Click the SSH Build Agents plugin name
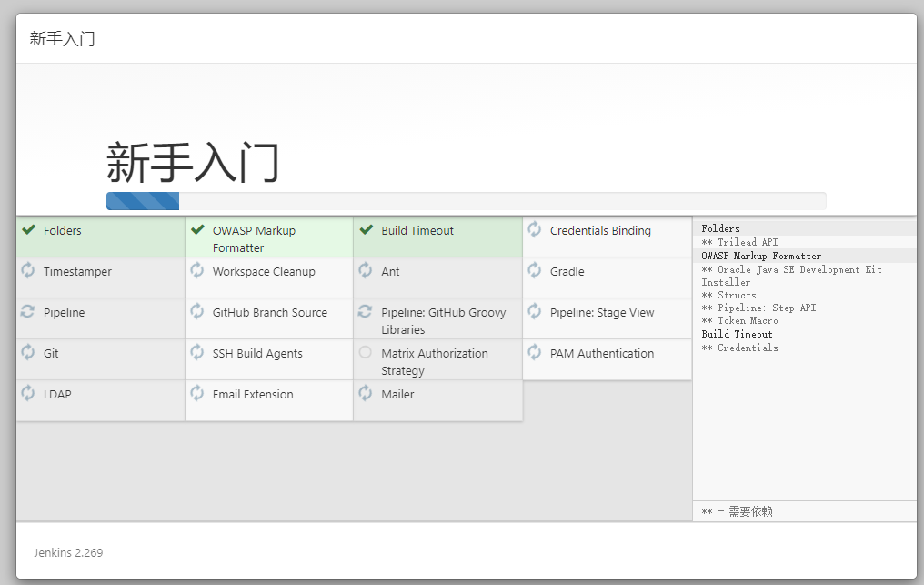The height and width of the screenshot is (585, 924). (x=257, y=354)
